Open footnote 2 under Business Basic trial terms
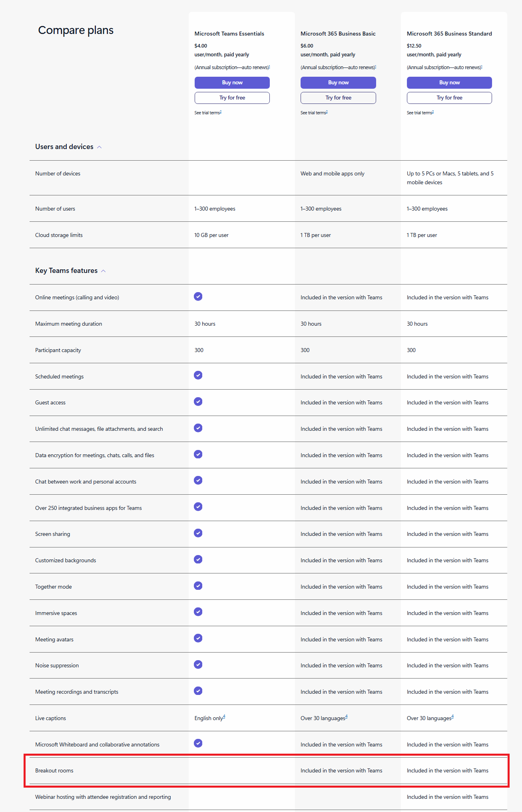Screen dimensions: 522x812 (327, 112)
